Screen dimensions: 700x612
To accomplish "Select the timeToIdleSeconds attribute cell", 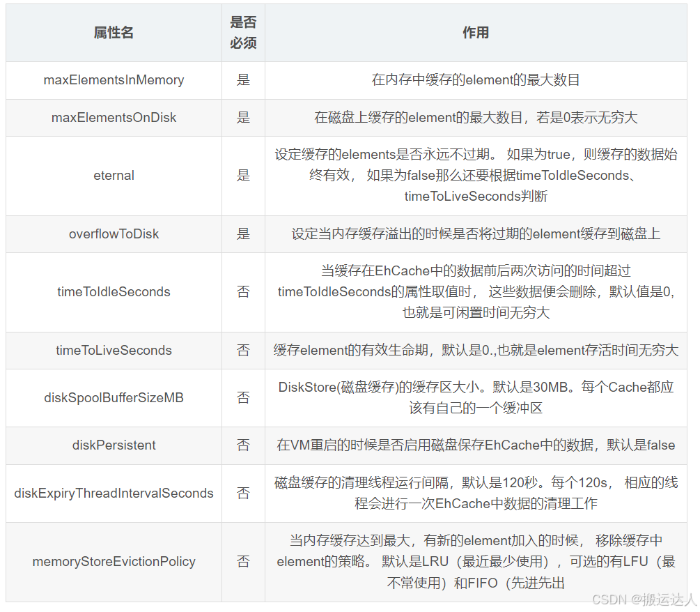I will point(114,292).
